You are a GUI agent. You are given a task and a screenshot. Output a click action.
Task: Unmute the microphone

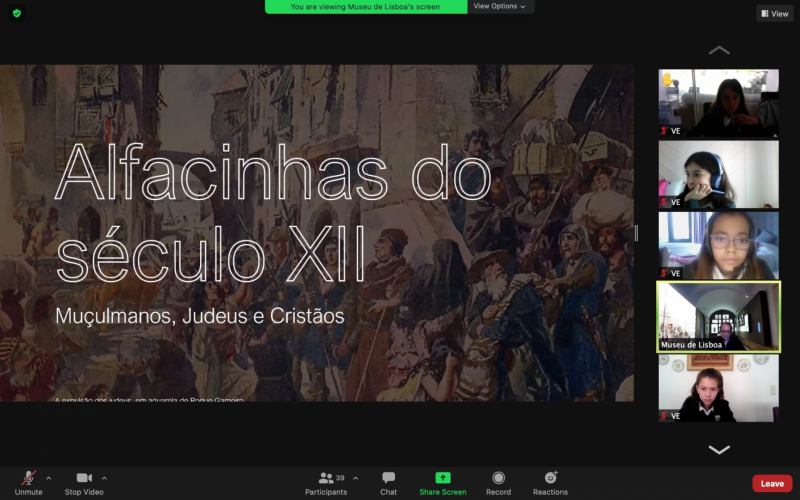point(29,483)
